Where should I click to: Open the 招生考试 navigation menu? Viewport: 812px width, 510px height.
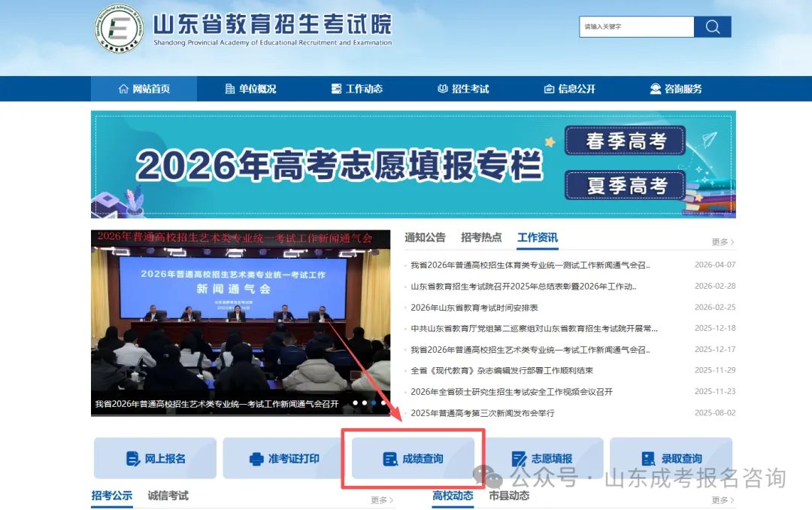pyautogui.click(x=463, y=89)
